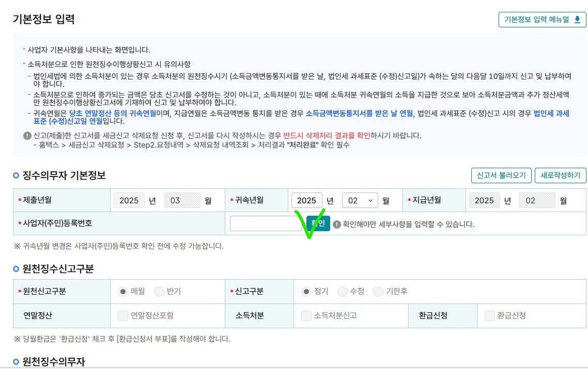Click the 확인 verification button
Viewport: 588px width, 369px height.
(x=317, y=223)
